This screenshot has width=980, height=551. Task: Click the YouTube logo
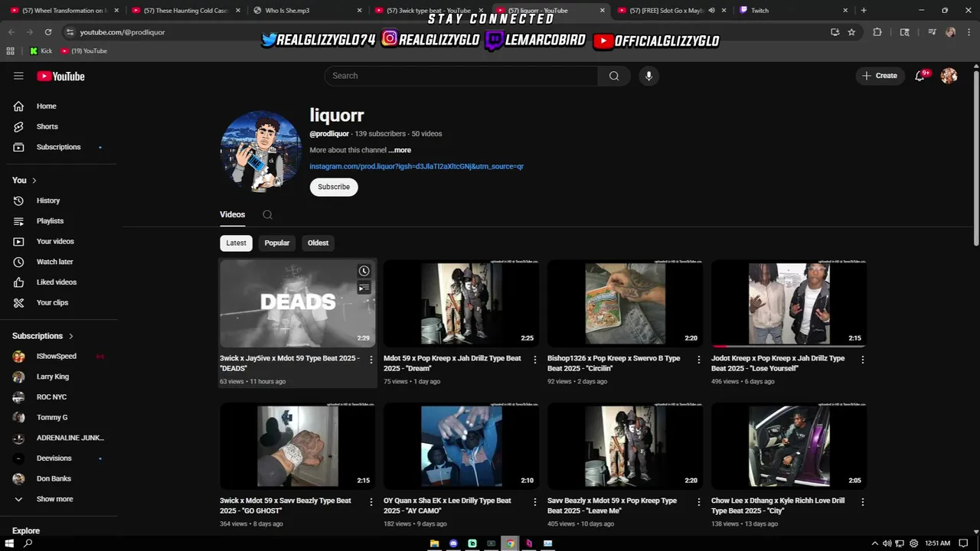(60, 76)
